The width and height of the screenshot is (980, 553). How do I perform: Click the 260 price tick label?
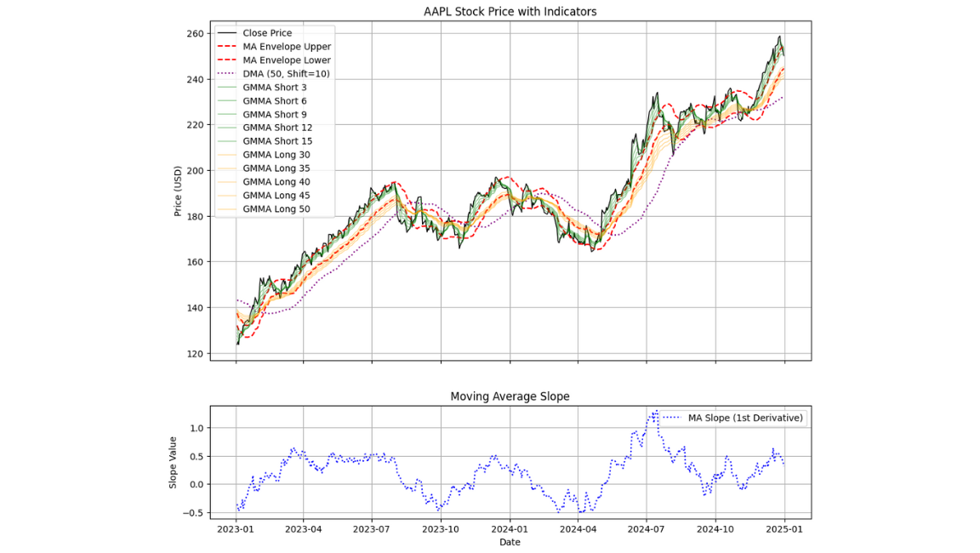(x=196, y=34)
